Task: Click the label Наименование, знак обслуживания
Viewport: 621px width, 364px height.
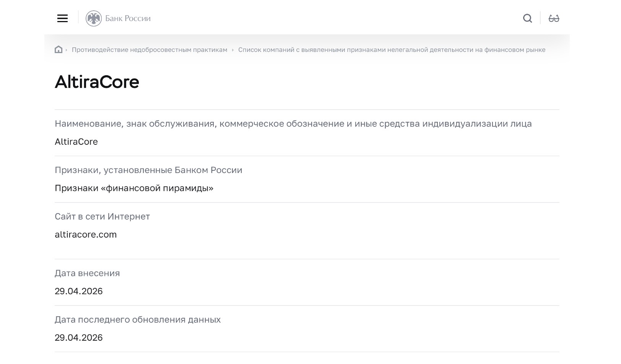Action: coord(293,124)
